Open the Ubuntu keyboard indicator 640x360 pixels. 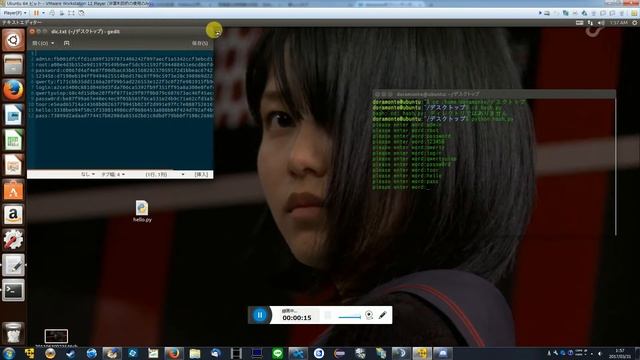(579, 23)
